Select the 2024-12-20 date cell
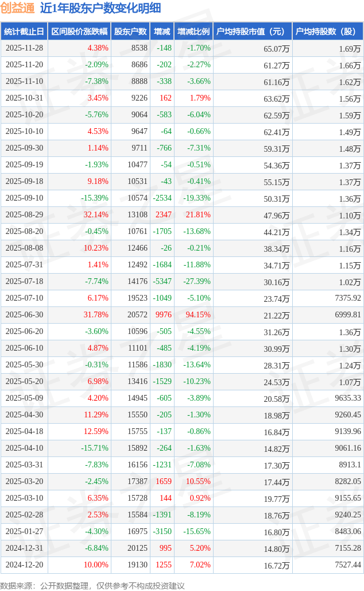 click(x=24, y=565)
